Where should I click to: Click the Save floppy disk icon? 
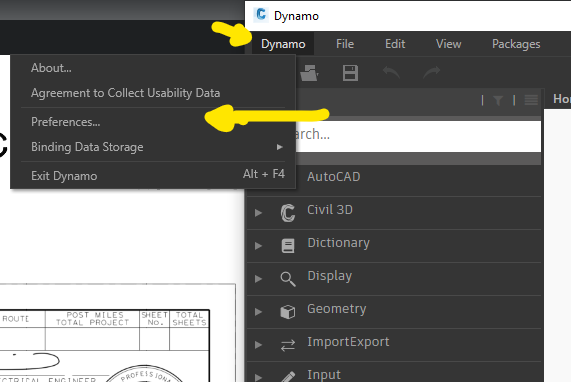350,73
